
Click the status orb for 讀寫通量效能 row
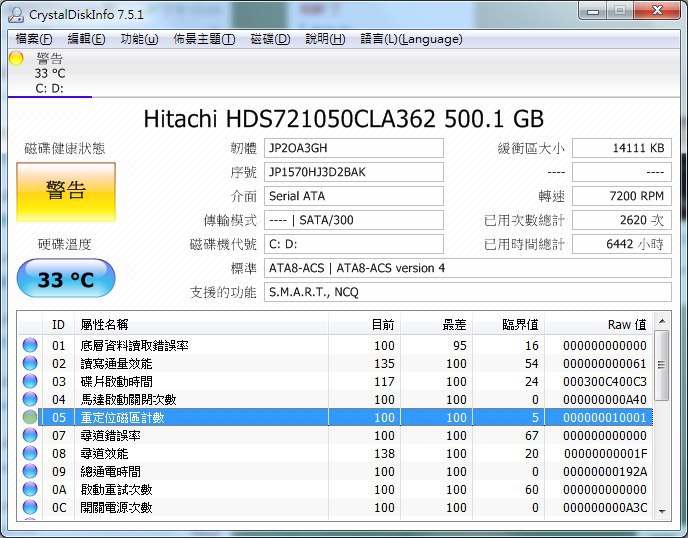(30, 363)
